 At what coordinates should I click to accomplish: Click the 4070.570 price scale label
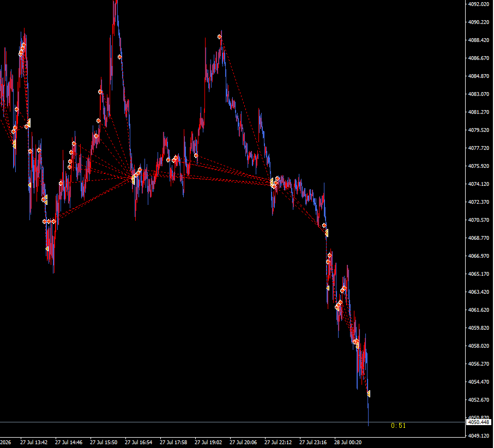(479, 220)
